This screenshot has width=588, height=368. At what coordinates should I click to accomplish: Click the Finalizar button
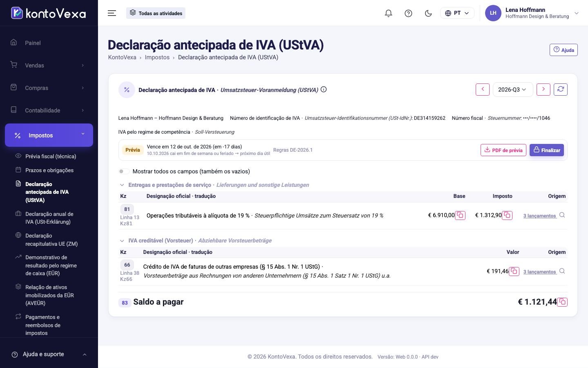tap(547, 150)
